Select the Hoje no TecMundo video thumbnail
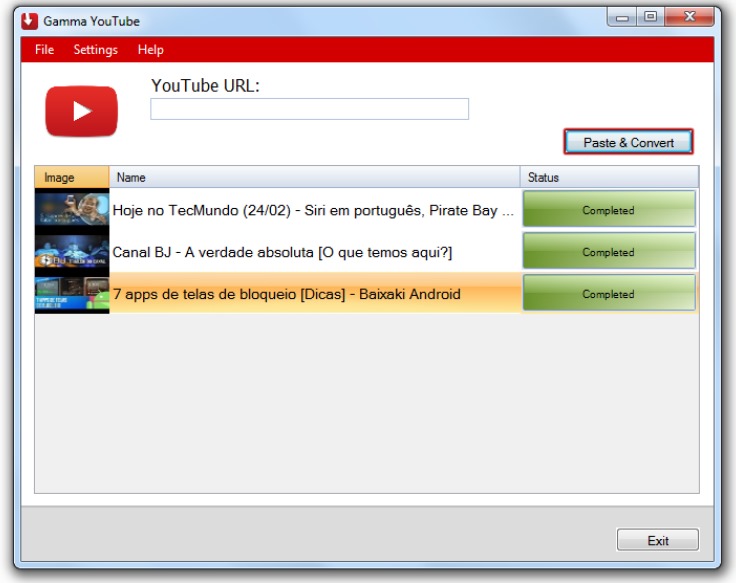The image size is (736, 583). pyautogui.click(x=72, y=209)
